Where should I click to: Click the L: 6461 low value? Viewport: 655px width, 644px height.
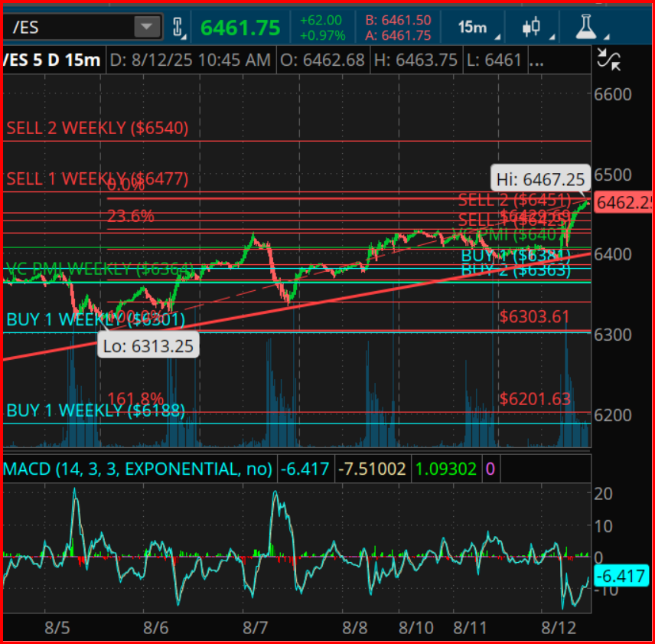click(x=494, y=60)
